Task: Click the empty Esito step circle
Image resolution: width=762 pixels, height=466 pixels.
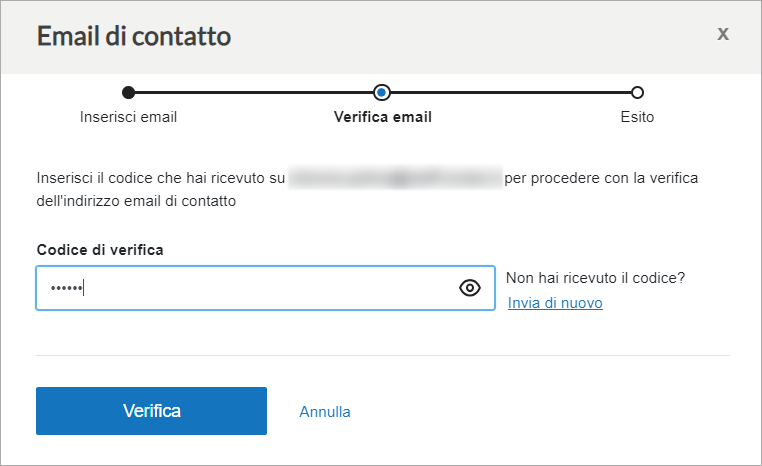Action: pos(637,92)
